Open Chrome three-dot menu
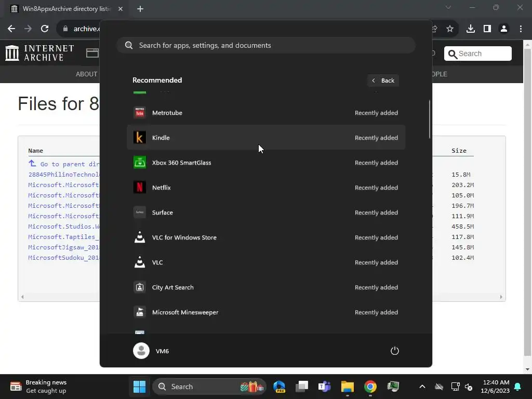The width and height of the screenshot is (532, 399). click(521, 29)
